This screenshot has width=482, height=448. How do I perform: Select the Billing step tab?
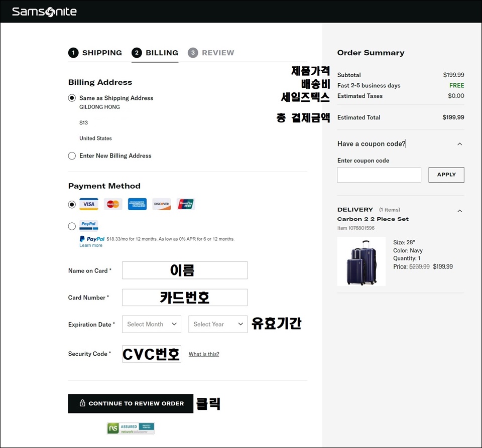point(155,53)
